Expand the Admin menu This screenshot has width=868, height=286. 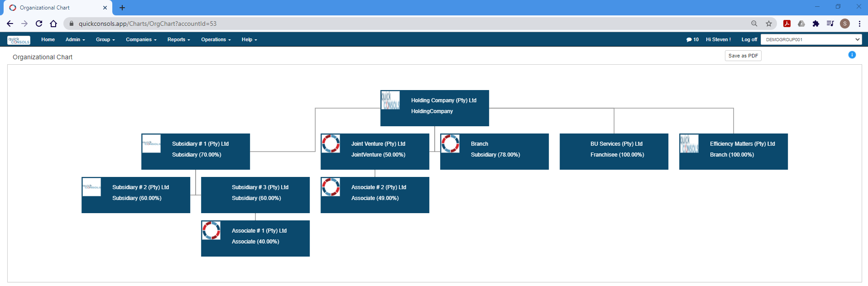[75, 40]
